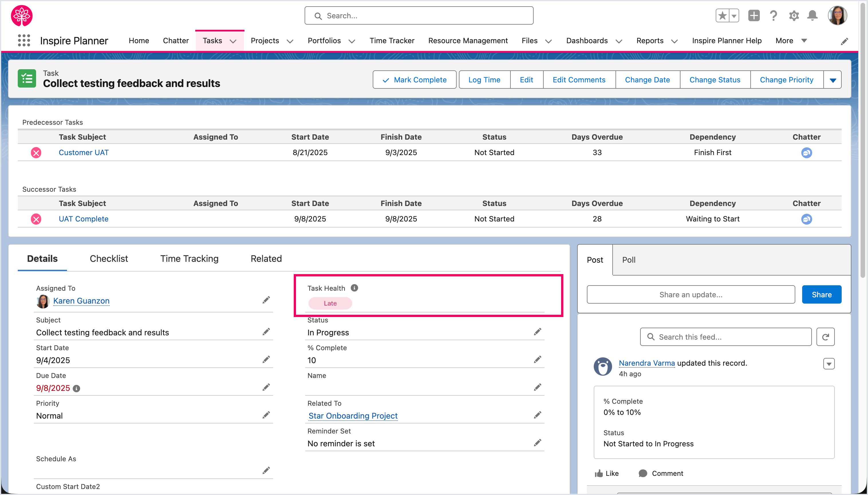Open the Chatter icon for UAT Complete row
868x495 pixels.
point(806,219)
